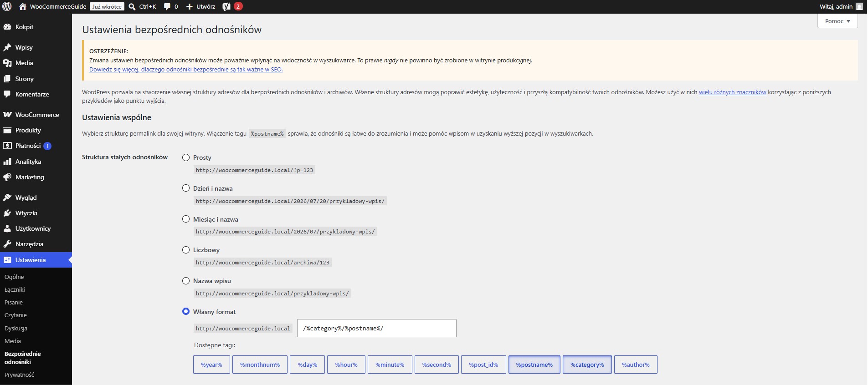
Task: Select the Nazwa wpisu radio button
Action: [186, 281]
